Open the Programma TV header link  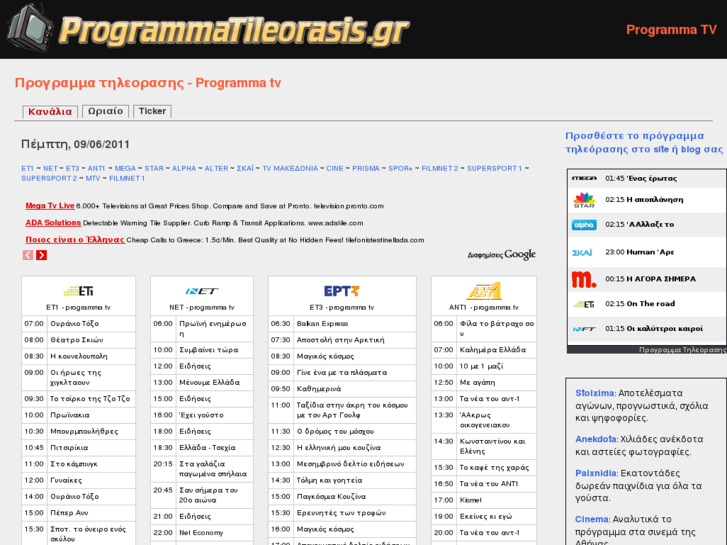(x=671, y=30)
